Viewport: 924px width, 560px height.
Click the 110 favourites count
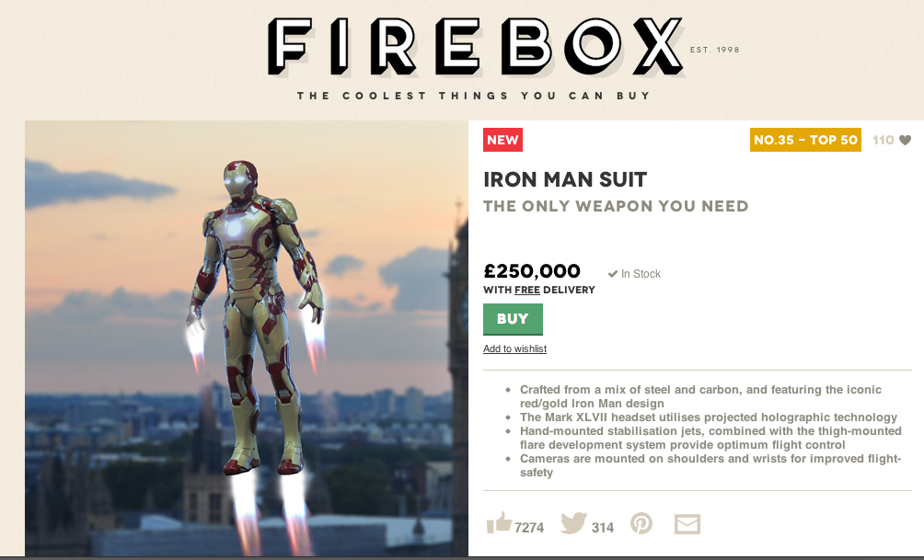click(x=884, y=140)
